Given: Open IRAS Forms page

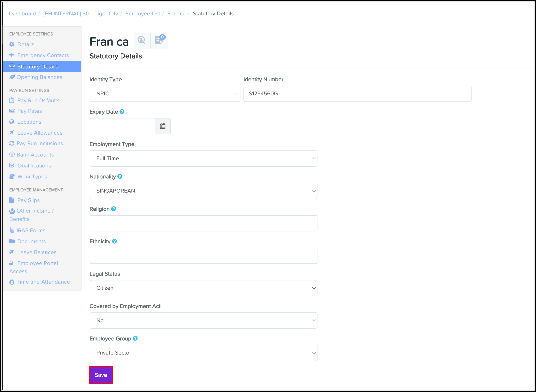Looking at the screenshot, I should click(31, 230).
